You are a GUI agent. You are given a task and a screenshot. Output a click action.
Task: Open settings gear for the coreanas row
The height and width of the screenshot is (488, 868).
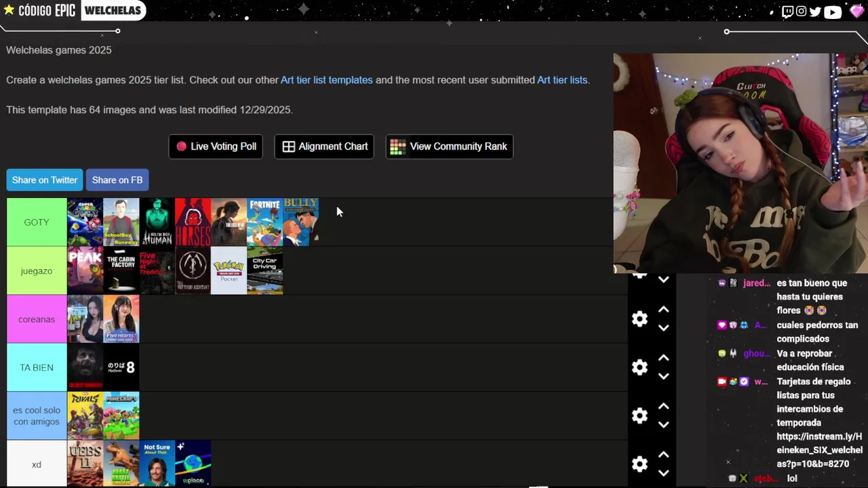coord(639,319)
